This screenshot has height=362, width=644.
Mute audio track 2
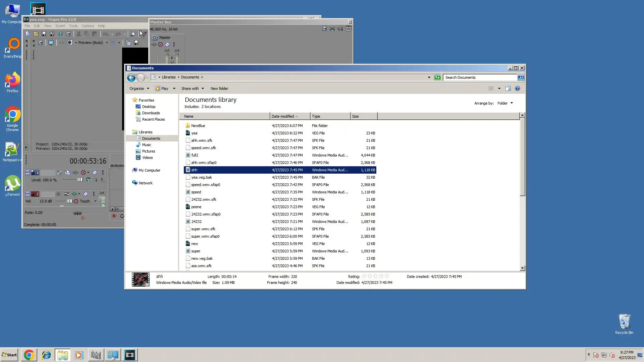point(86,194)
